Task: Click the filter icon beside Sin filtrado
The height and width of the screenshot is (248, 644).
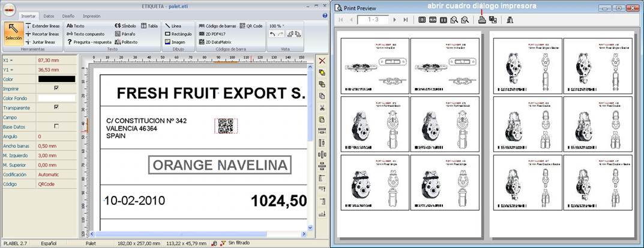Action: point(223,243)
